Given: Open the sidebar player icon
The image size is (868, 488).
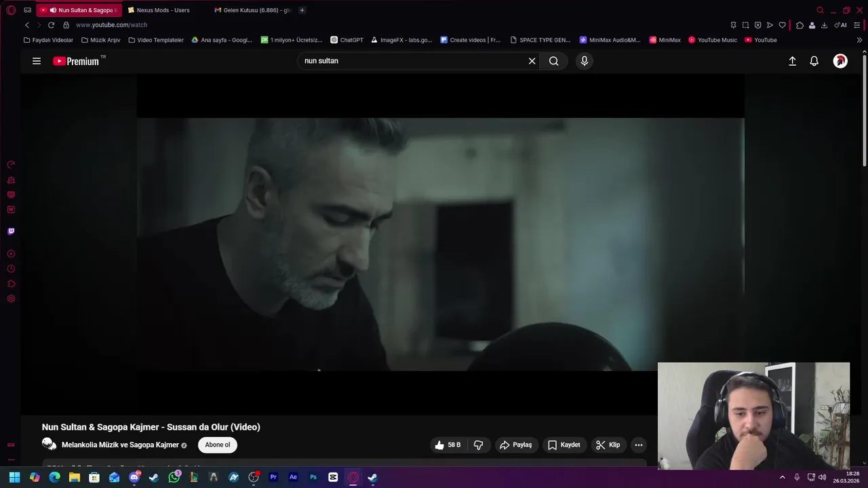Looking at the screenshot, I should click(x=11, y=253).
